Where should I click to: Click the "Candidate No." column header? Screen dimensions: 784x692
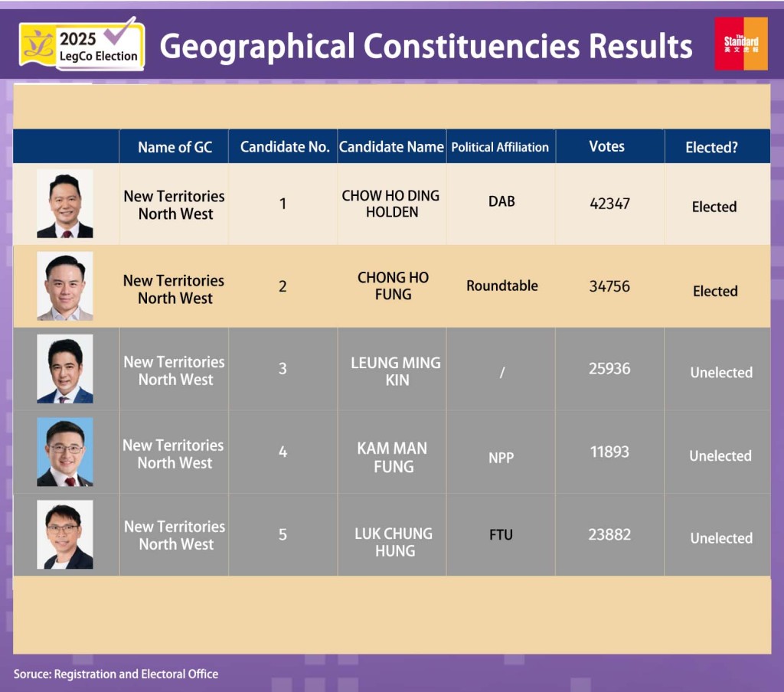[x=284, y=147]
